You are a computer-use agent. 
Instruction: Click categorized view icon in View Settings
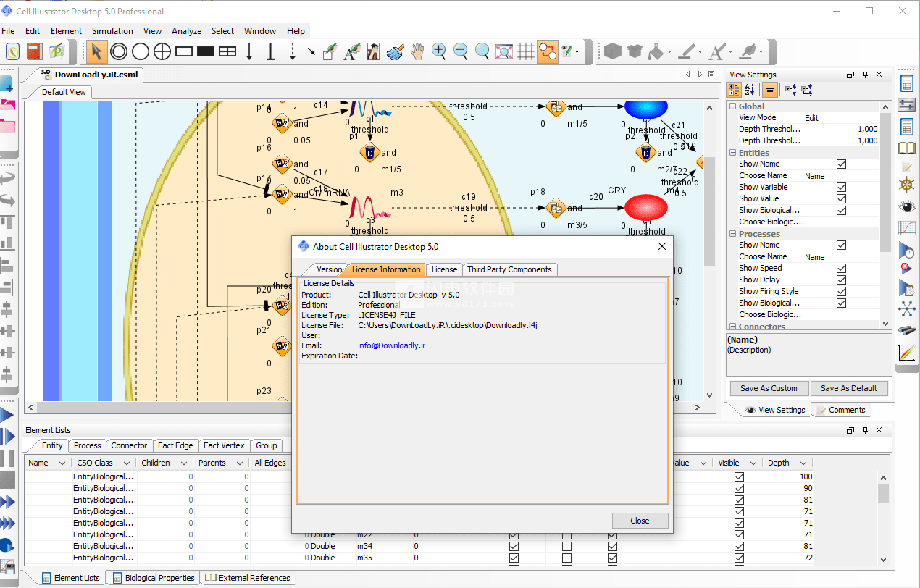pyautogui.click(x=735, y=90)
